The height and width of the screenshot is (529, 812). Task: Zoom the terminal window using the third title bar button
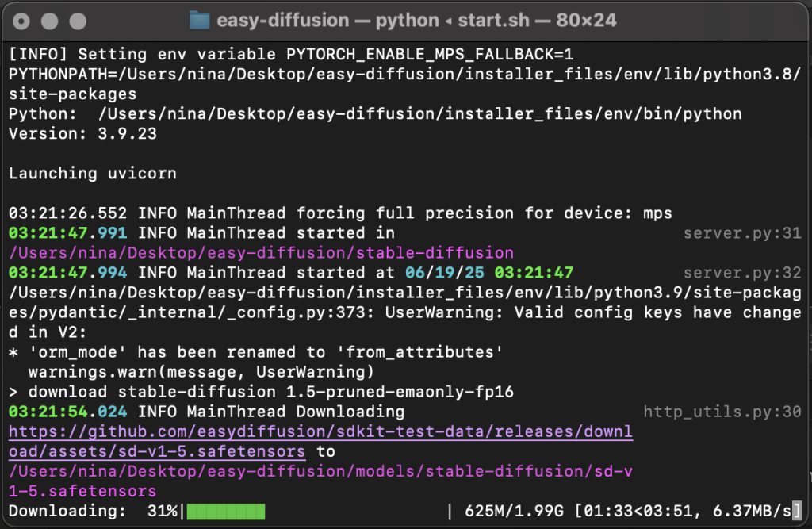tap(79, 21)
